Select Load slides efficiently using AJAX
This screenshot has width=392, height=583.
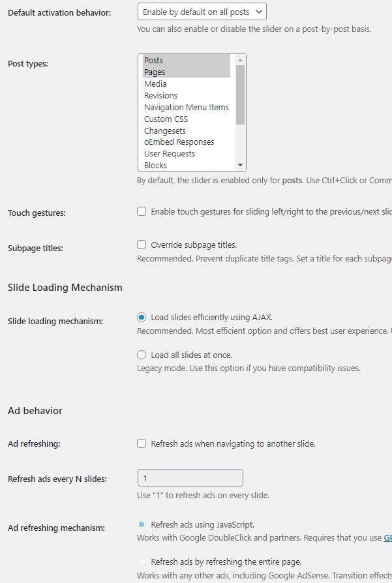pos(142,318)
